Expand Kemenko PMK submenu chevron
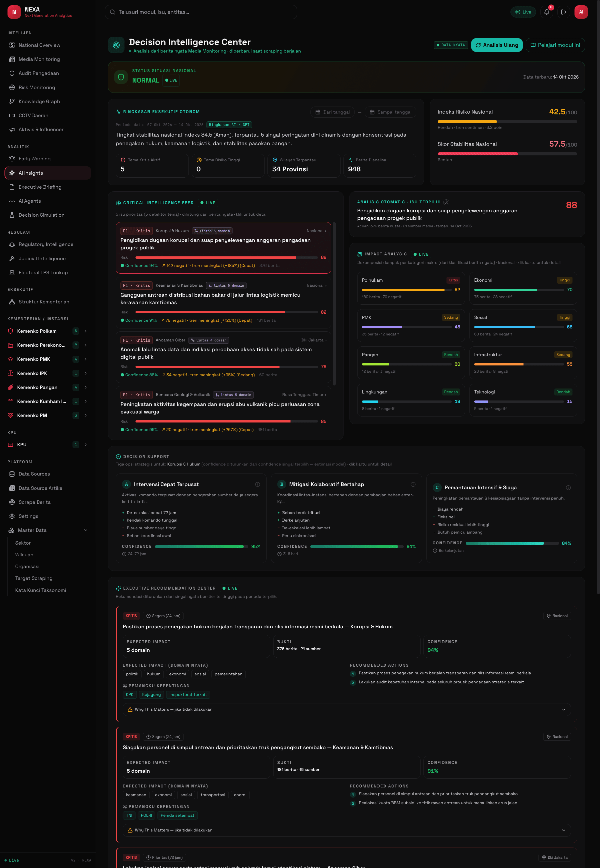The height and width of the screenshot is (868, 600). [x=86, y=359]
